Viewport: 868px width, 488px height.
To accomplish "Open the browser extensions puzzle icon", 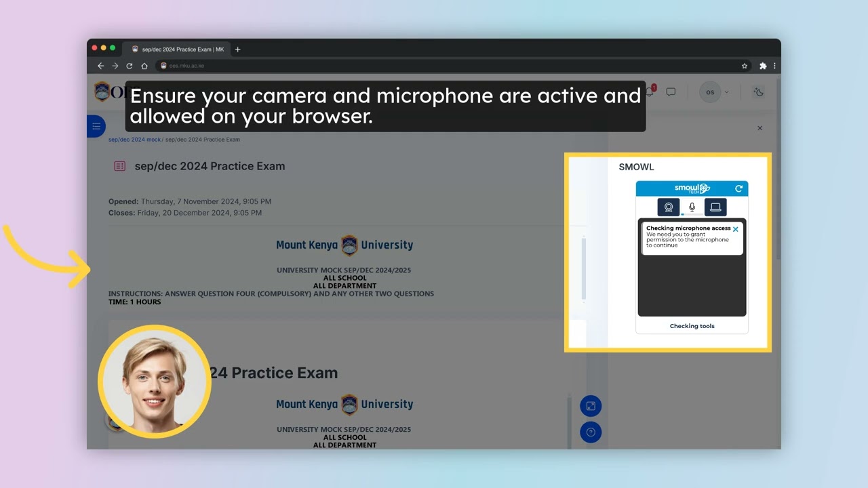I will 763,66.
